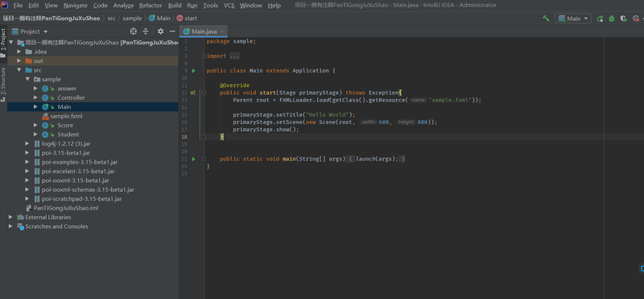Select poi-scratchpad-3.15-beta1.jar in tree
This screenshot has height=299, width=644.
pyautogui.click(x=82, y=198)
